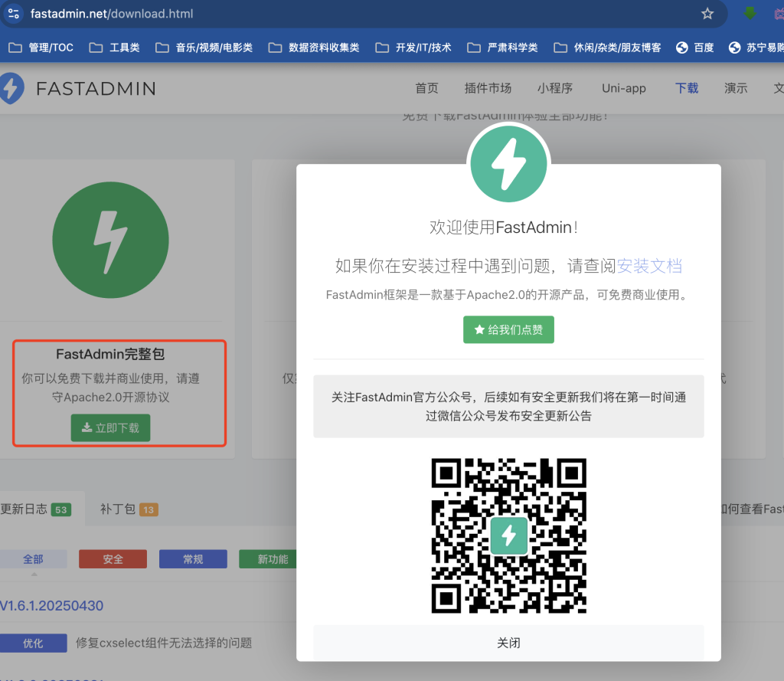Open the 安装文档 link

point(649,266)
